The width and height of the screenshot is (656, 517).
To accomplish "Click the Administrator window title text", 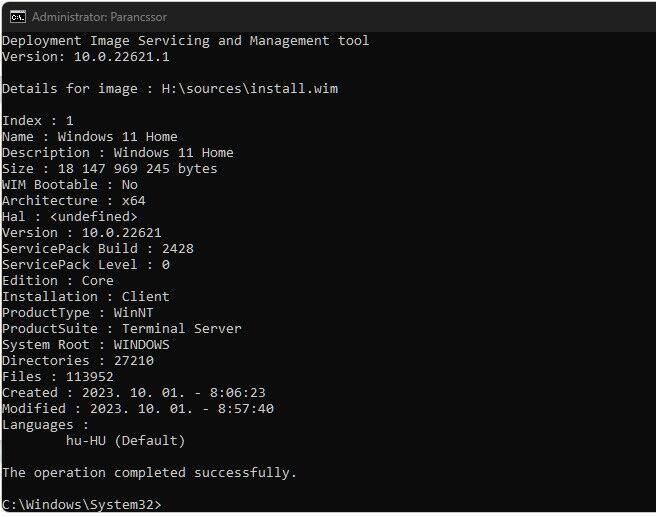I will click(100, 17).
